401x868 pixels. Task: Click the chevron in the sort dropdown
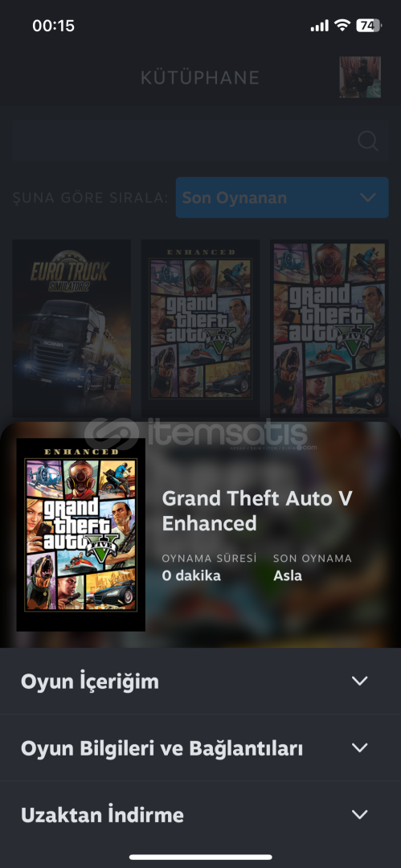coord(368,198)
